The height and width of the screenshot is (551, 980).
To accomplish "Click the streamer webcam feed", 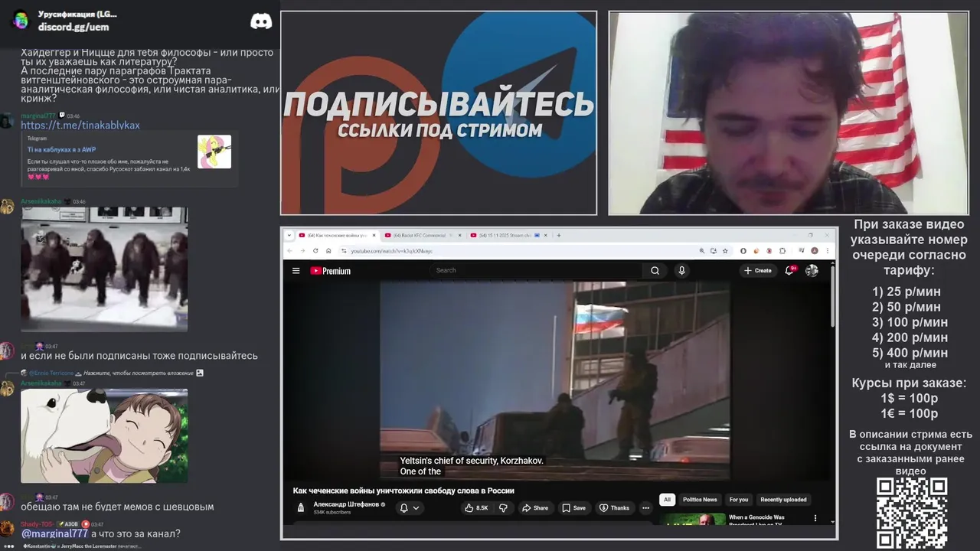I will point(789,112).
